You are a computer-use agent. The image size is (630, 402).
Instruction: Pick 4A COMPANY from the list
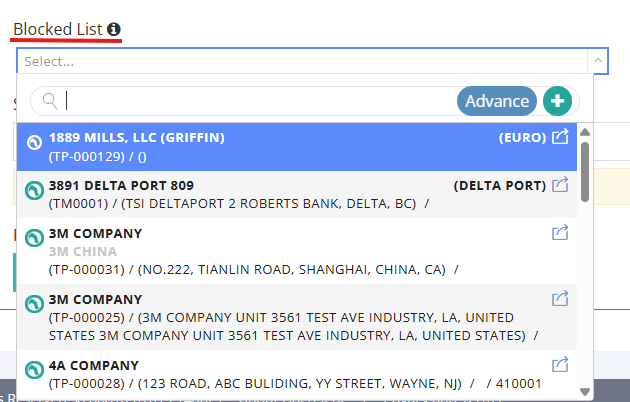pyautogui.click(x=297, y=374)
